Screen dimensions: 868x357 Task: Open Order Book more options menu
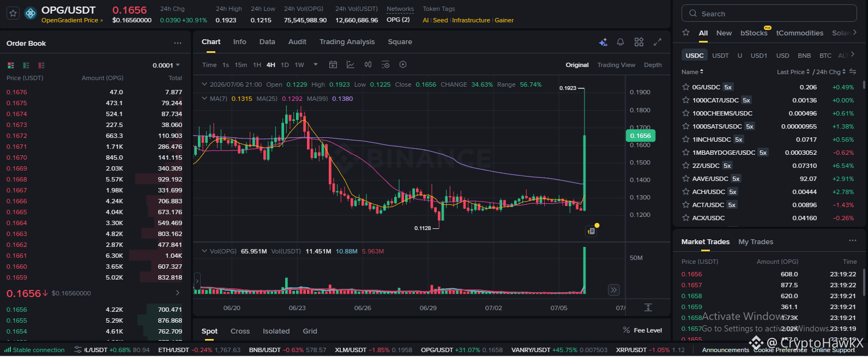(x=178, y=43)
